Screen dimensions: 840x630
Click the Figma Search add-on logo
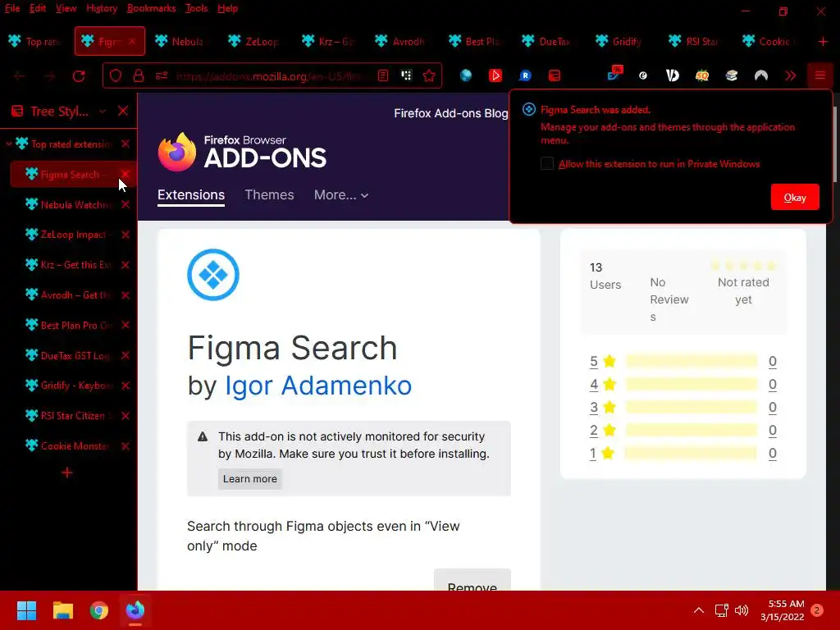pyautogui.click(x=213, y=275)
